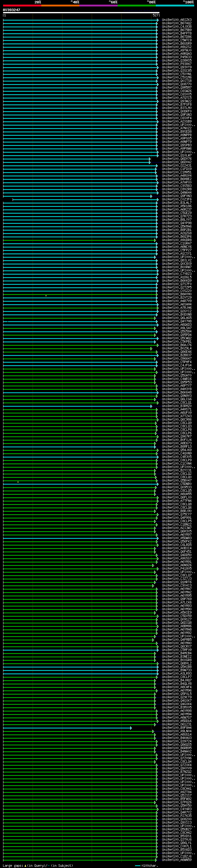
Task: Click UniRef100_Q4Y7H8 label
Action: coord(177,321)
